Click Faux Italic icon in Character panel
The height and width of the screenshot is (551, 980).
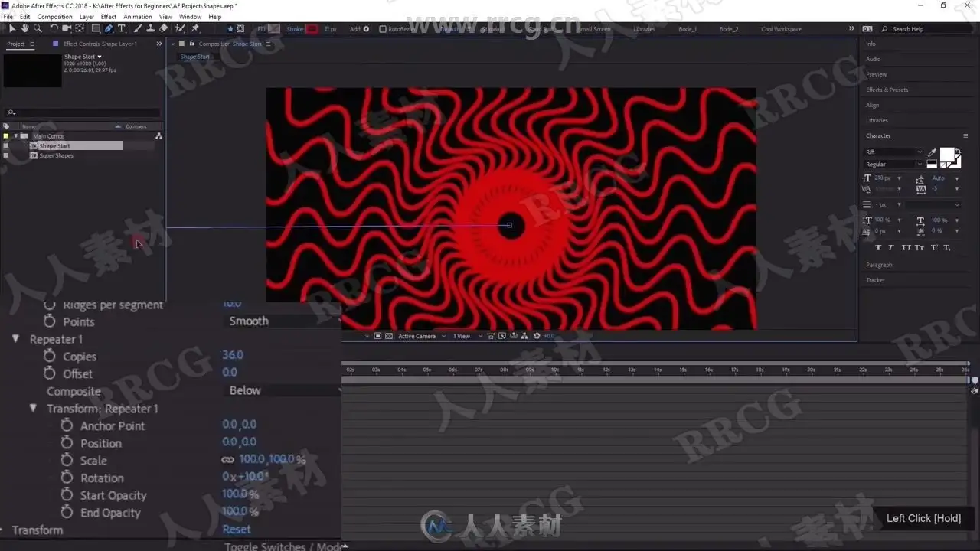tap(891, 247)
